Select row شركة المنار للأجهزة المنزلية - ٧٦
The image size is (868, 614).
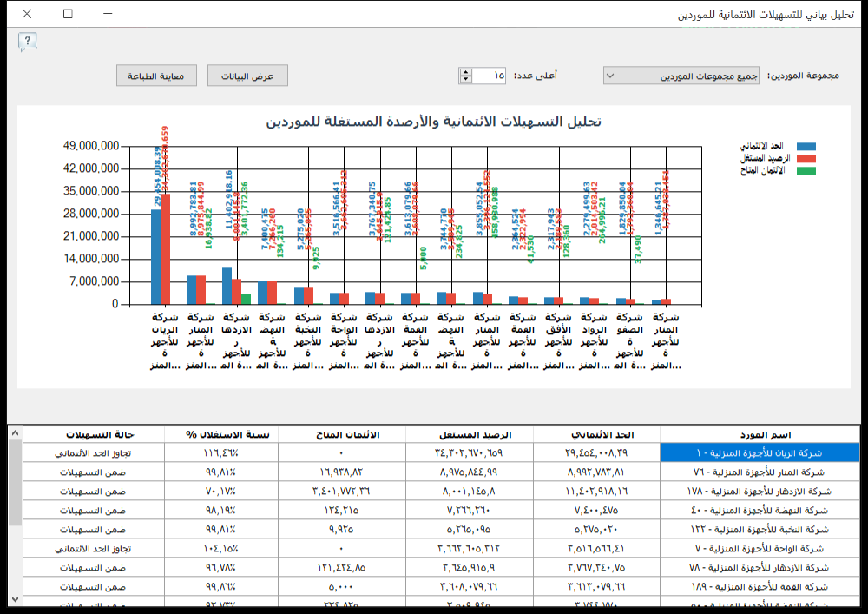coord(441,472)
